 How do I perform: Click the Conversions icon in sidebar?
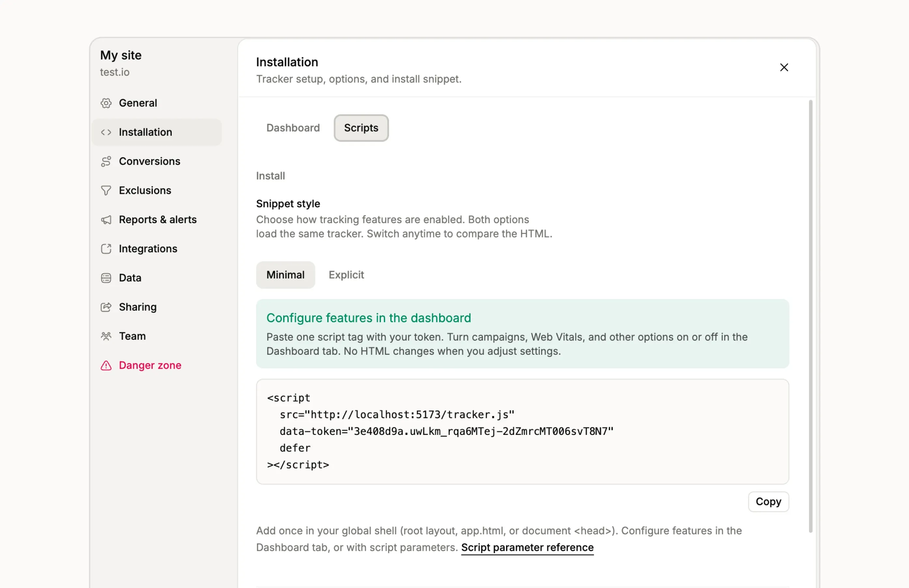click(x=106, y=161)
